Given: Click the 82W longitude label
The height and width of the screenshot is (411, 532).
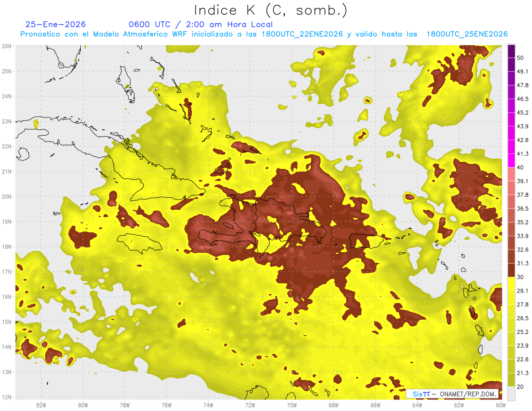Looking at the screenshot, I should click(41, 405).
